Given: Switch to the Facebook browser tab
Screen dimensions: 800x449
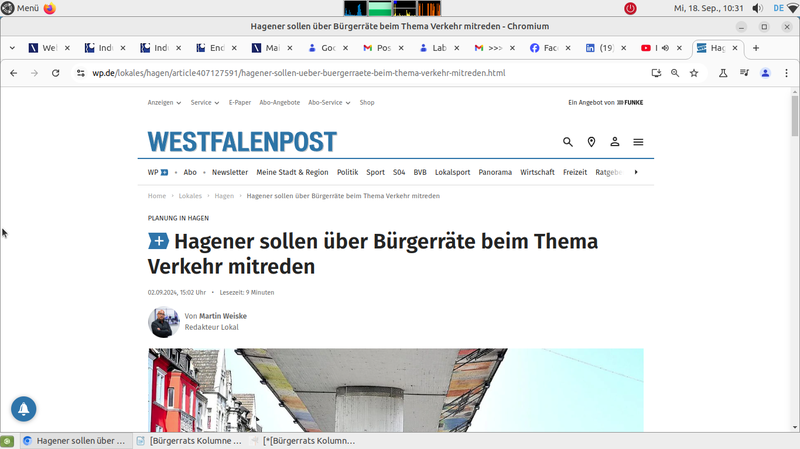Looking at the screenshot, I should pos(545,48).
